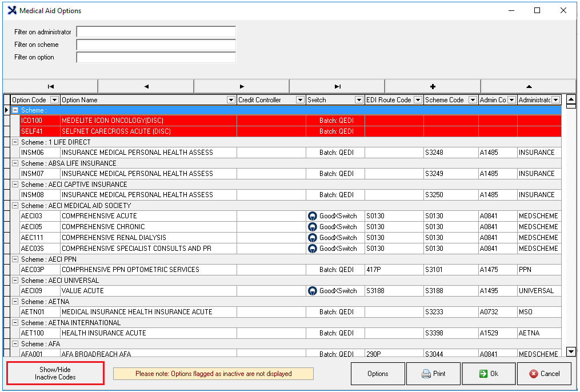Click the GoodXSwitch icon in AECI03 row
580x392 pixels.
(x=313, y=216)
